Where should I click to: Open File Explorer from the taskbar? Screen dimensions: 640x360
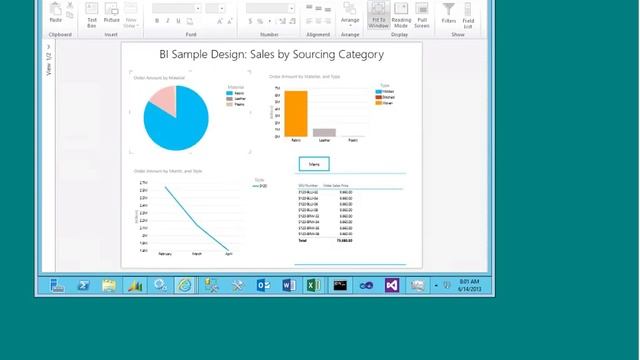(109, 285)
